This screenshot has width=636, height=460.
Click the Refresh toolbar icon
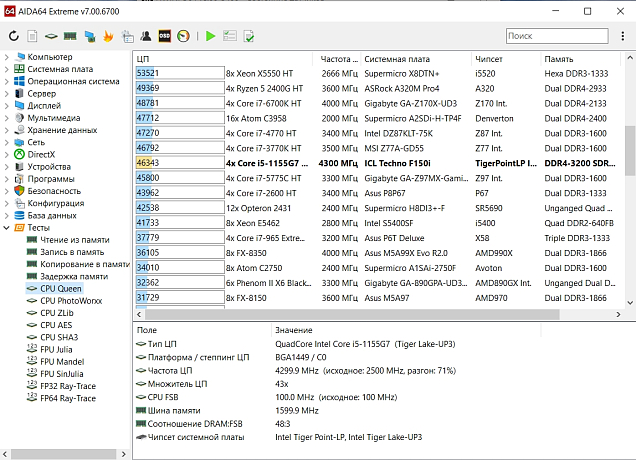(x=13, y=36)
